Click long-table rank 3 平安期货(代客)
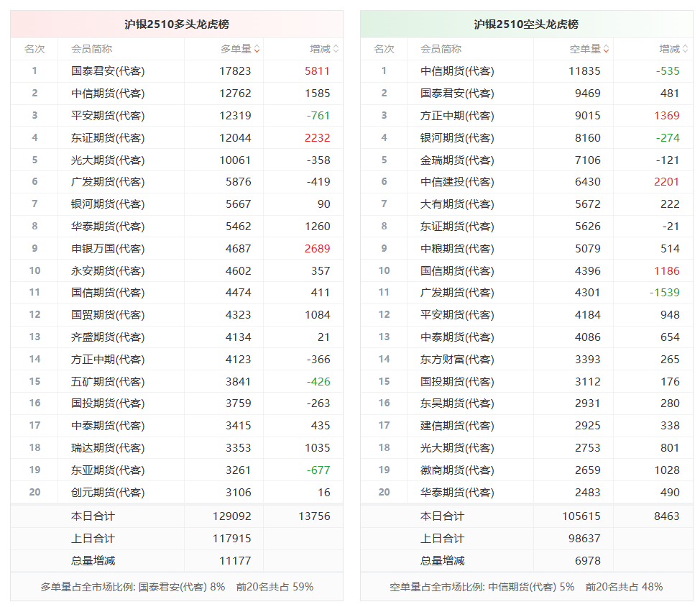 (108, 116)
